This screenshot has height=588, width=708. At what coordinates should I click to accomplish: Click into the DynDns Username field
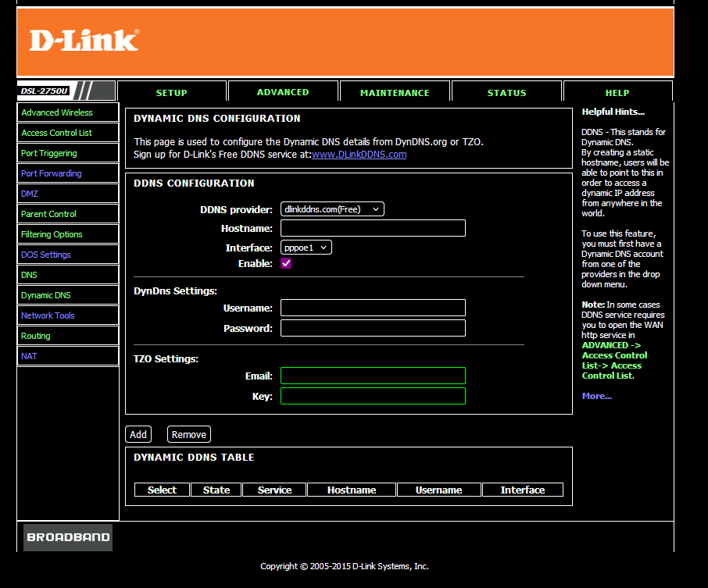(x=373, y=308)
